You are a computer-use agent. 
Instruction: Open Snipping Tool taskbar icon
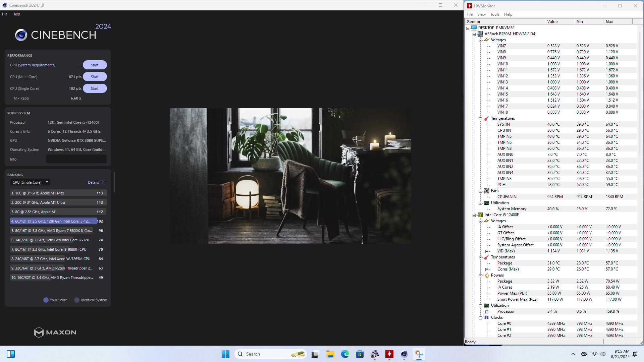coord(419,354)
